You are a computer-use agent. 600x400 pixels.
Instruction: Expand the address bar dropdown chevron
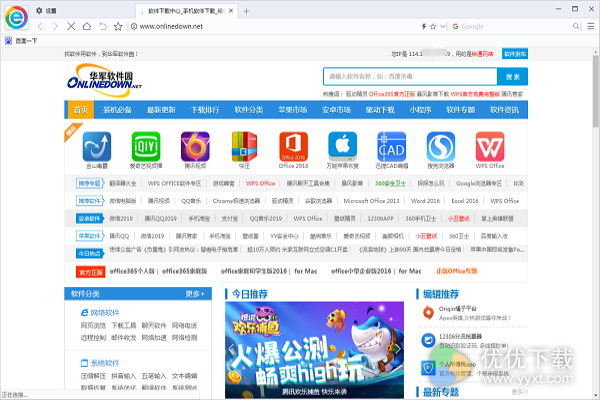(x=443, y=26)
